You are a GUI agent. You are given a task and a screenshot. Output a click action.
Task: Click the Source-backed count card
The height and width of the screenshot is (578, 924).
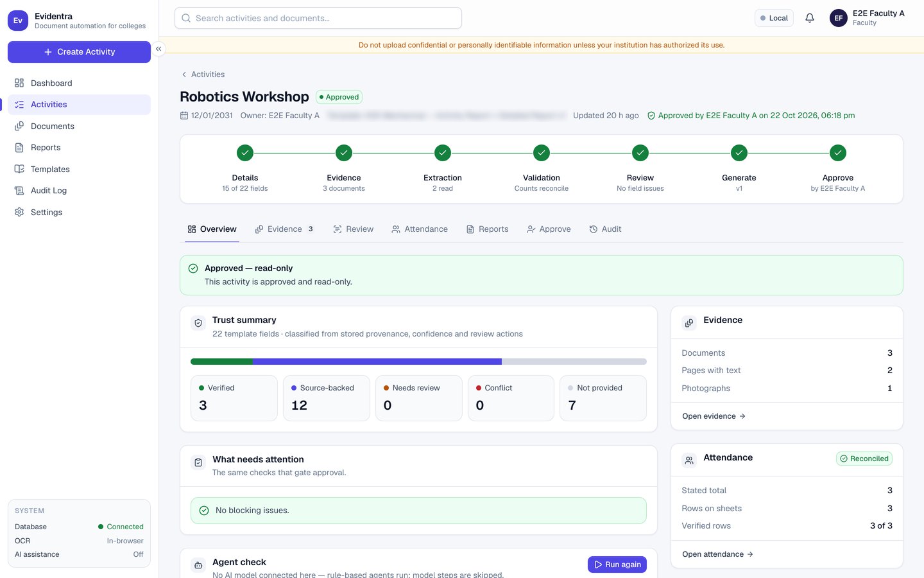click(327, 398)
